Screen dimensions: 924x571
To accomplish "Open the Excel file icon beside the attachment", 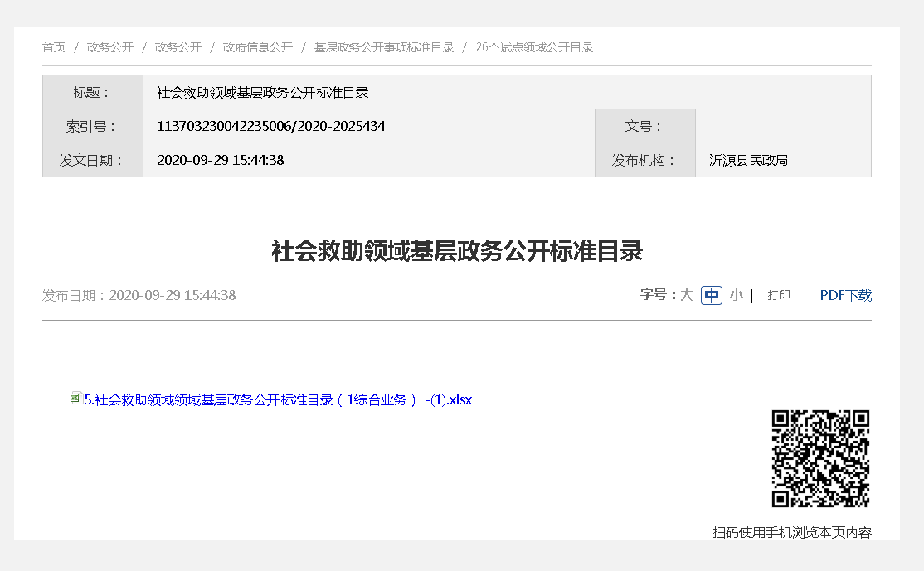I will (76, 399).
